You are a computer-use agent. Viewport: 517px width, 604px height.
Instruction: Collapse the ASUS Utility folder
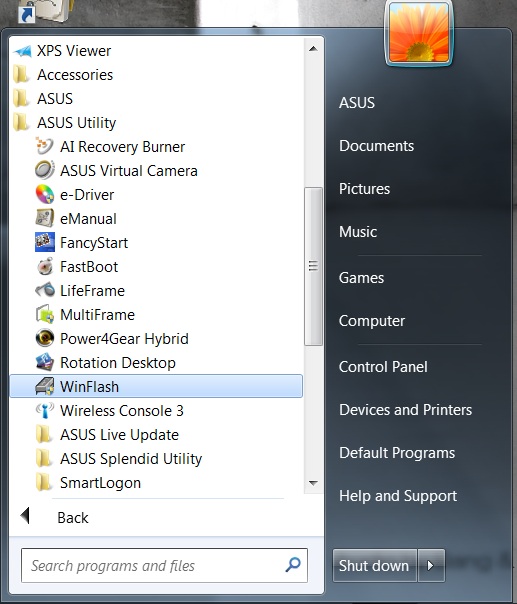pos(65,123)
